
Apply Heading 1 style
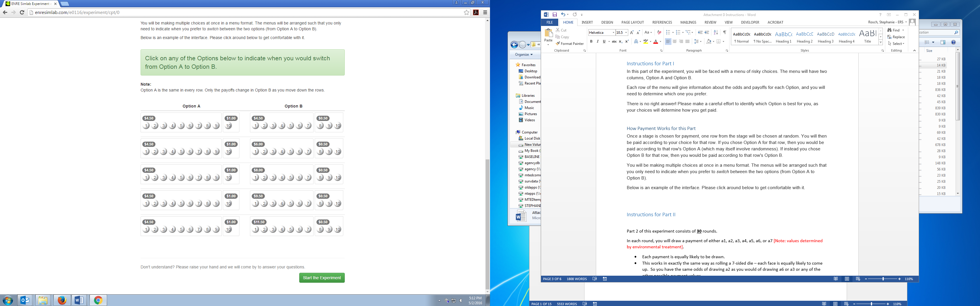(x=783, y=37)
